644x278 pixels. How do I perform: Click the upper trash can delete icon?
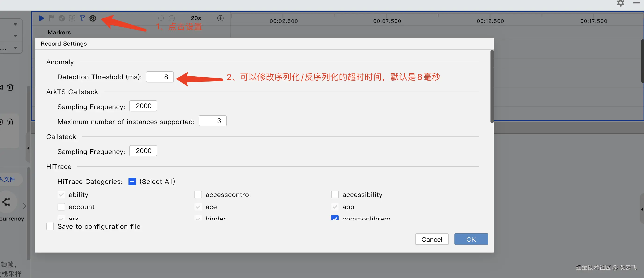[x=10, y=87]
